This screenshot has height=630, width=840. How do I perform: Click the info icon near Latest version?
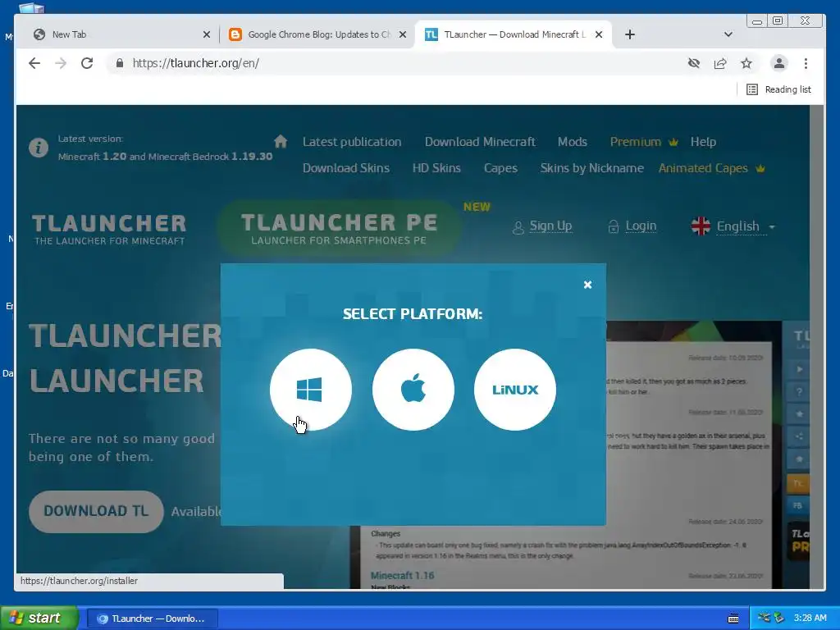(x=38, y=148)
